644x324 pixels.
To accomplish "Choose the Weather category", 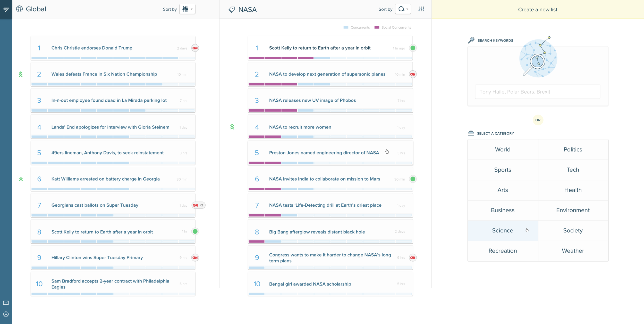I will click(x=573, y=251).
